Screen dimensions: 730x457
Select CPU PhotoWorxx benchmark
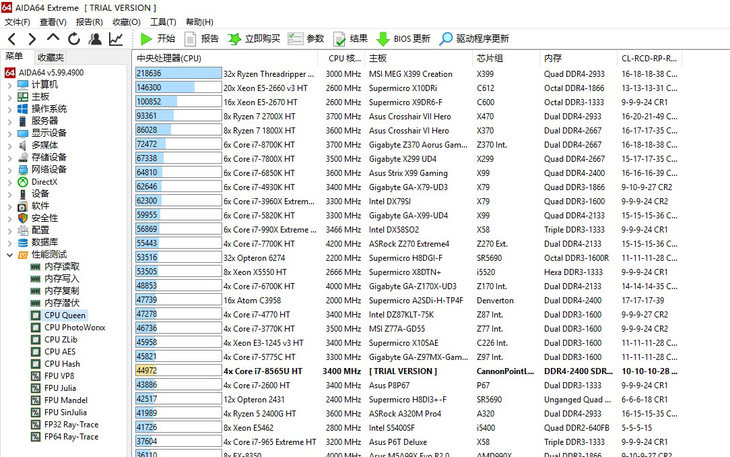click(68, 327)
